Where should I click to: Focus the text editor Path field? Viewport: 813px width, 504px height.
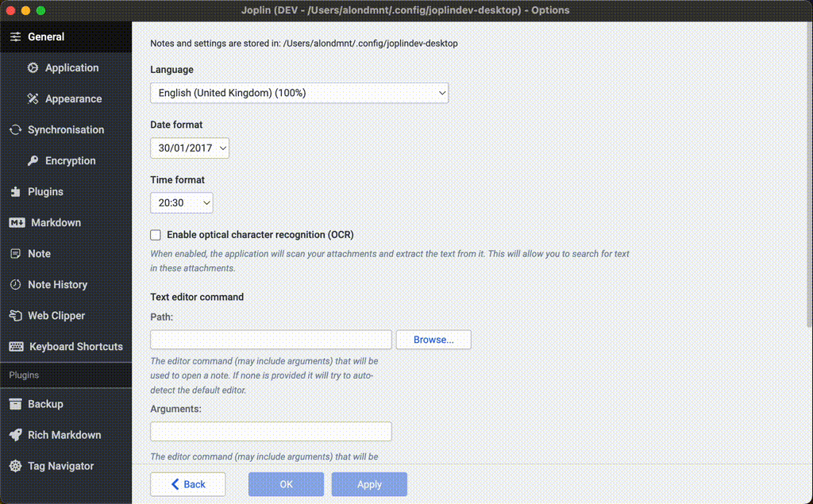pyautogui.click(x=271, y=340)
